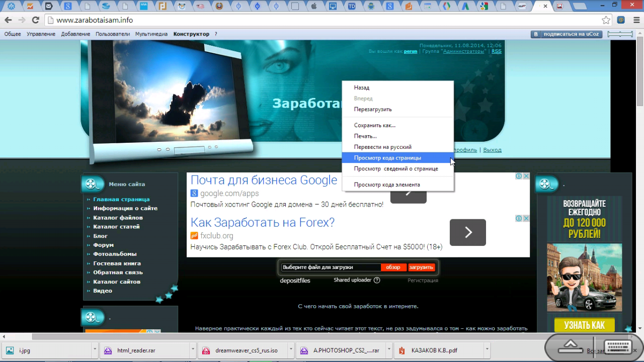
Task: Switch to the TD favicon tab
Action: (x=352, y=7)
